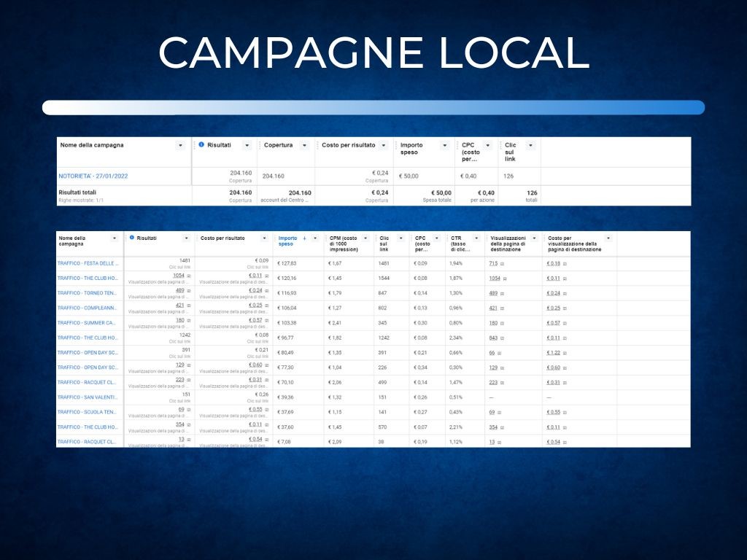Click info icon beside Risultati in bottom table
This screenshot has width=747, height=560.
pos(131,238)
